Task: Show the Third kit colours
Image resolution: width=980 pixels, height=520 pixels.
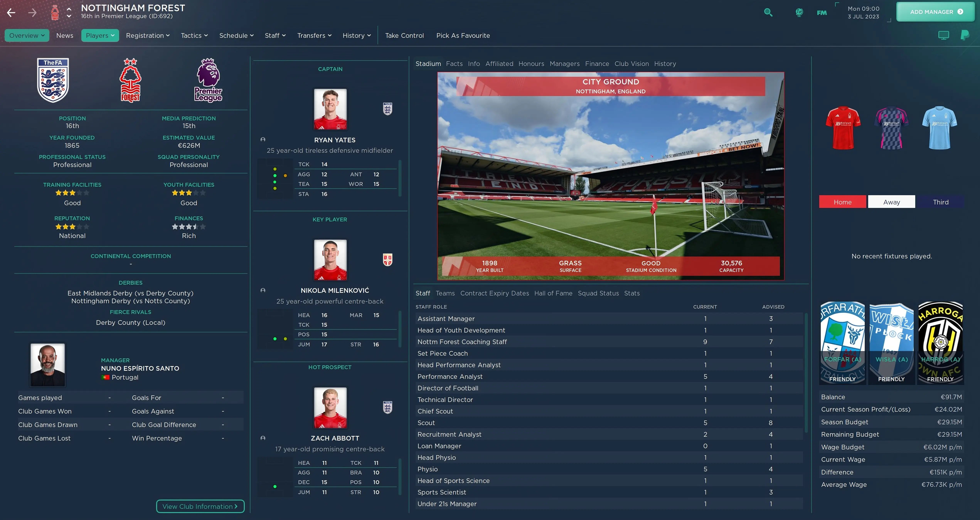Action: point(940,202)
